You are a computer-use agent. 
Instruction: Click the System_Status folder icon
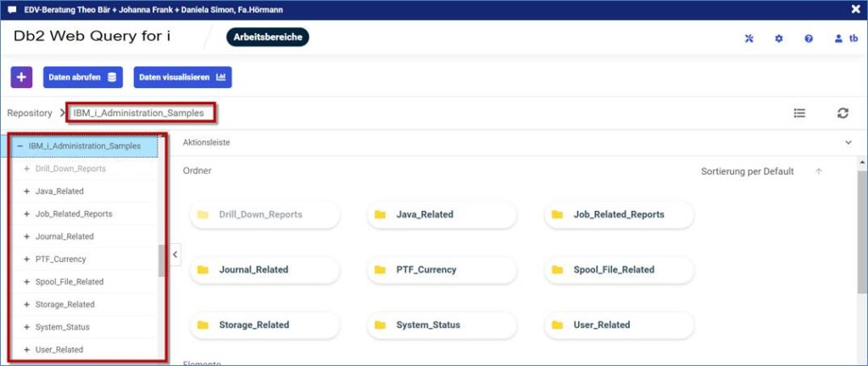pos(380,325)
